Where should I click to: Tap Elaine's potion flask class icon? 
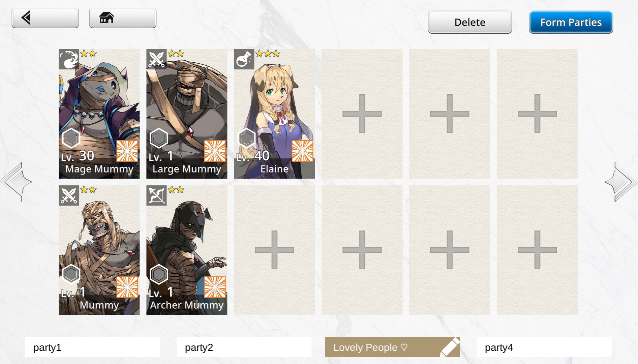244,59
